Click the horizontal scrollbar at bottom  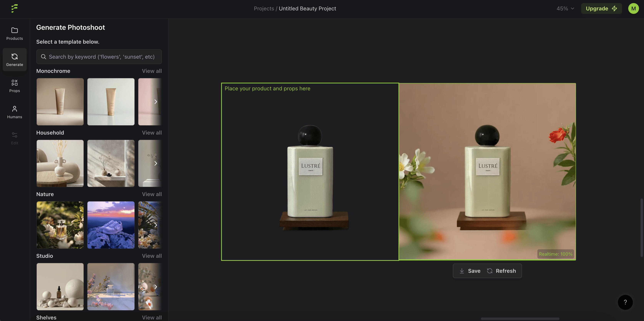point(520,319)
